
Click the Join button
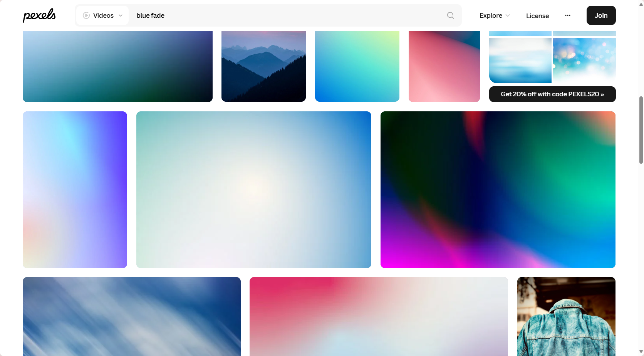(x=600, y=15)
